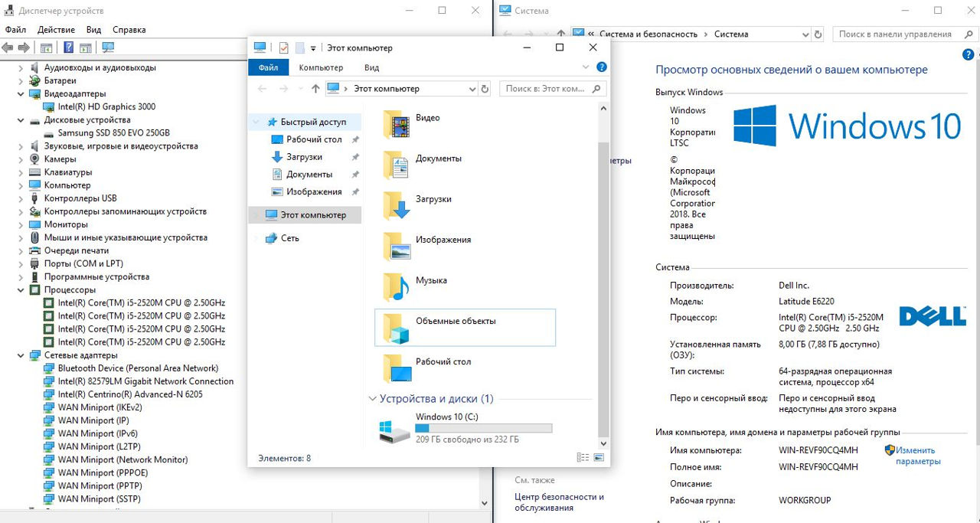
Task: Go up one level in Explorer
Action: [x=315, y=89]
